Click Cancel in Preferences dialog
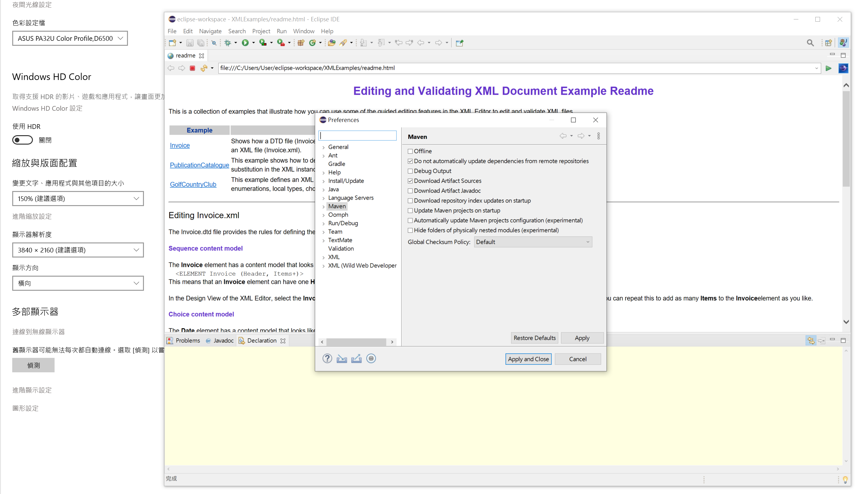This screenshot has height=494, width=868. coord(577,359)
